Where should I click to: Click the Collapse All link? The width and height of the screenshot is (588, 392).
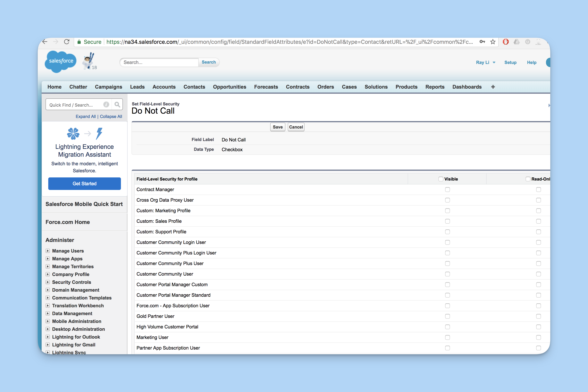(111, 117)
